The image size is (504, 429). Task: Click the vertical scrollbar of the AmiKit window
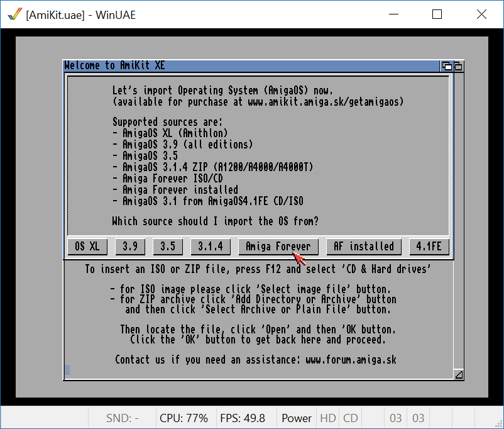(459, 221)
